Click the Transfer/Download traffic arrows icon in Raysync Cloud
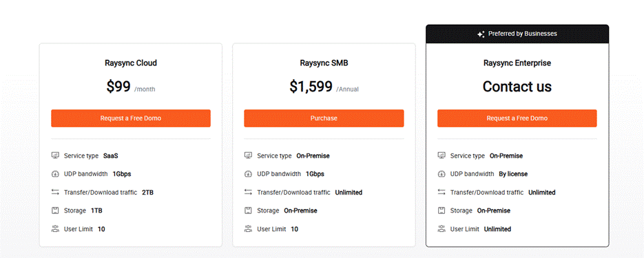This screenshot has width=644, height=258. point(56,192)
